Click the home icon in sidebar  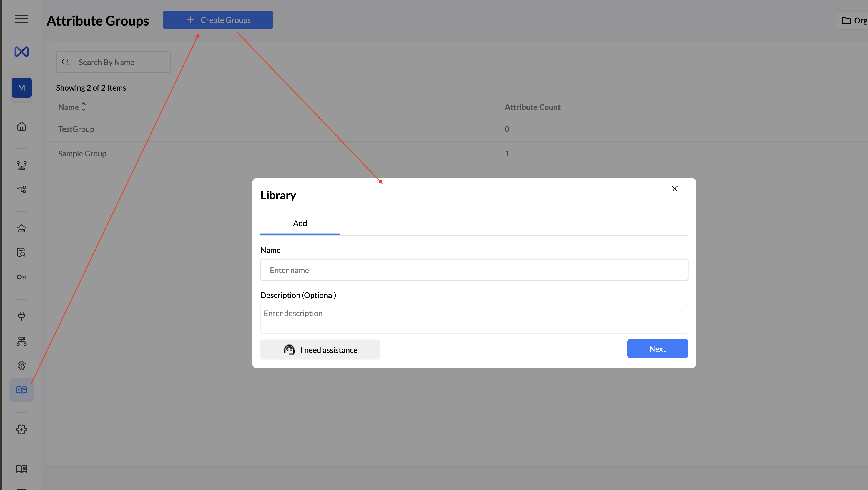tap(22, 126)
